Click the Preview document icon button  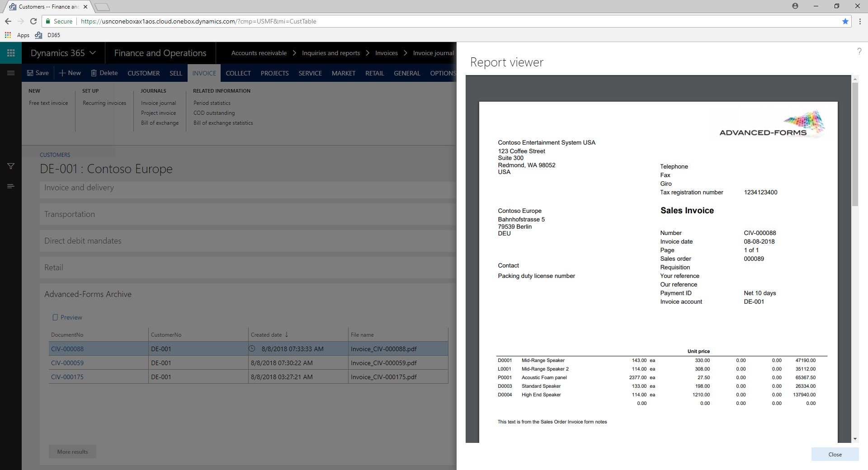(x=67, y=317)
